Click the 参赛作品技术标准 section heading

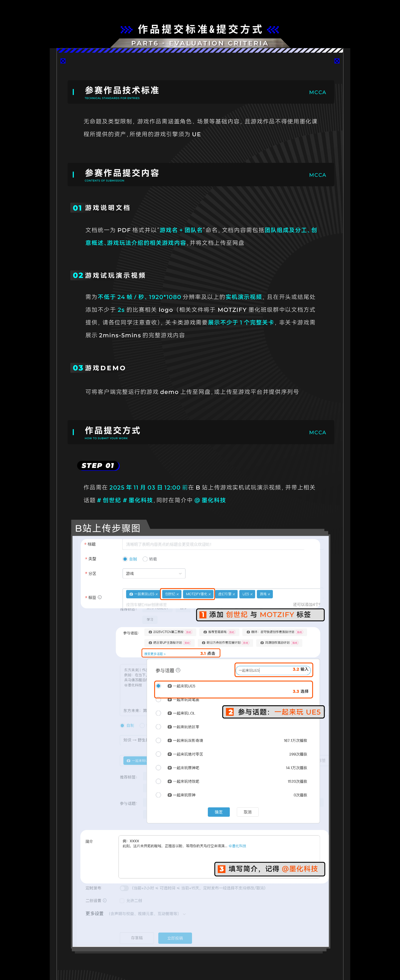click(122, 90)
